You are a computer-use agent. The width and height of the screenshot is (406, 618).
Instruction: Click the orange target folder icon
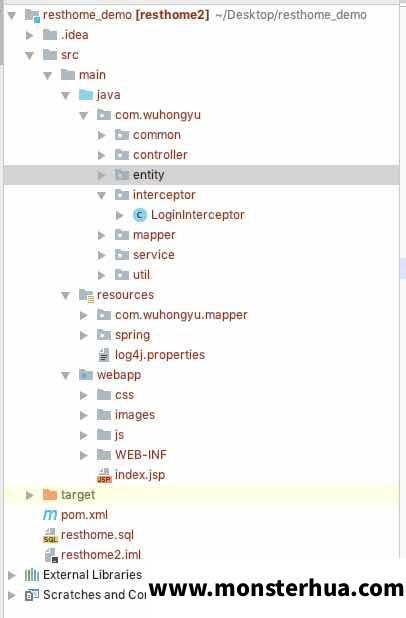tap(50, 495)
